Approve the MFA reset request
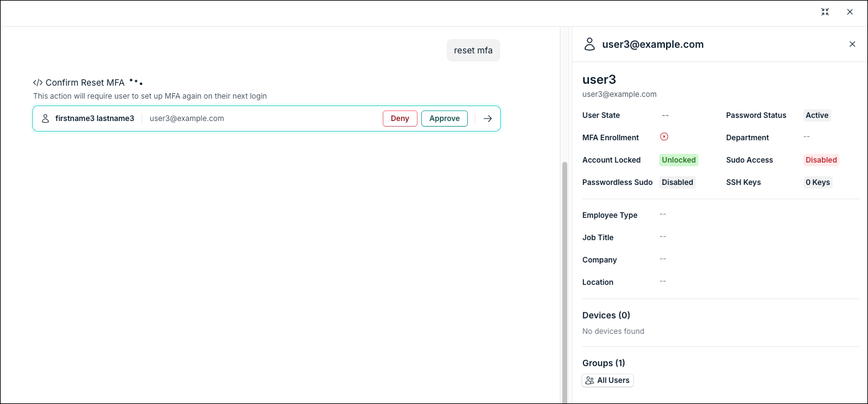This screenshot has width=868, height=404. tap(444, 119)
